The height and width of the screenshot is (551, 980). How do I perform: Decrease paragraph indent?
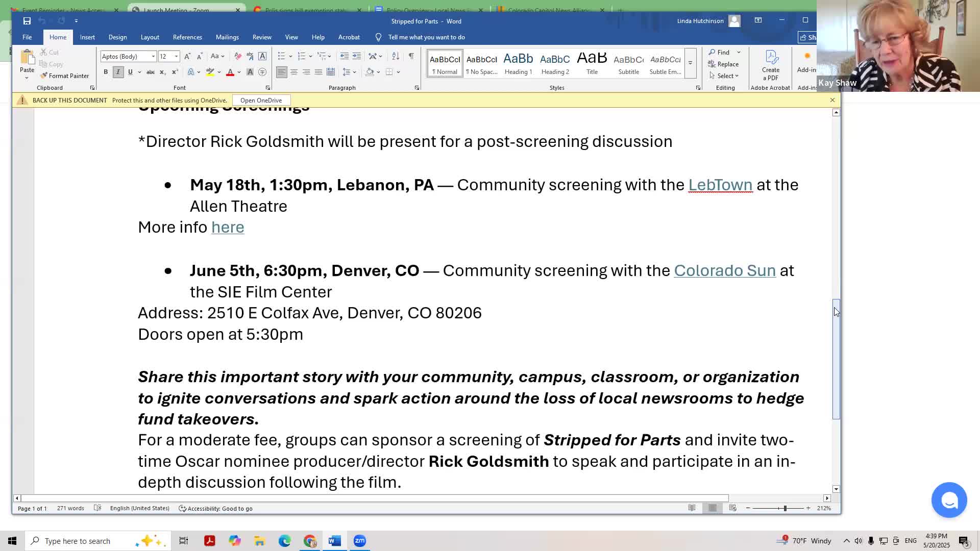tap(345, 56)
